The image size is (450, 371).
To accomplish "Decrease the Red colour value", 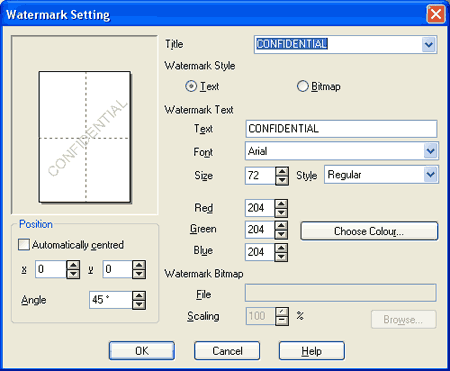I will pos(281,213).
